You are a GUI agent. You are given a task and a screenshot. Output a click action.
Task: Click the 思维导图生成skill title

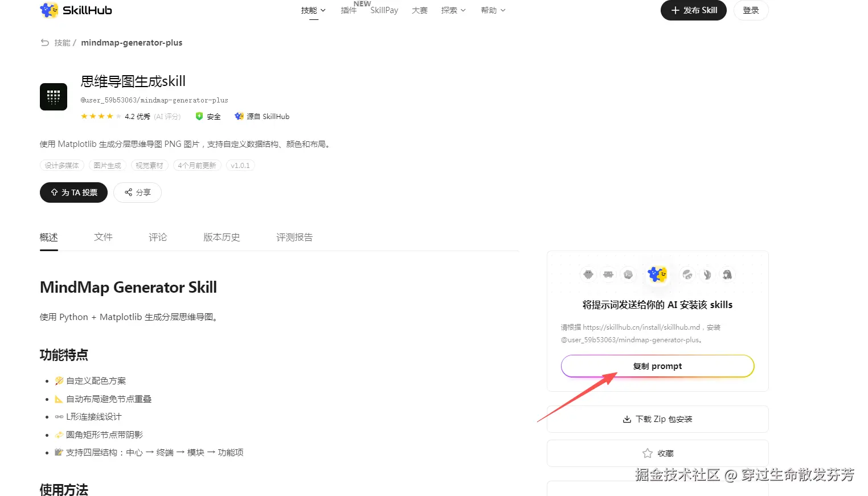tap(133, 81)
